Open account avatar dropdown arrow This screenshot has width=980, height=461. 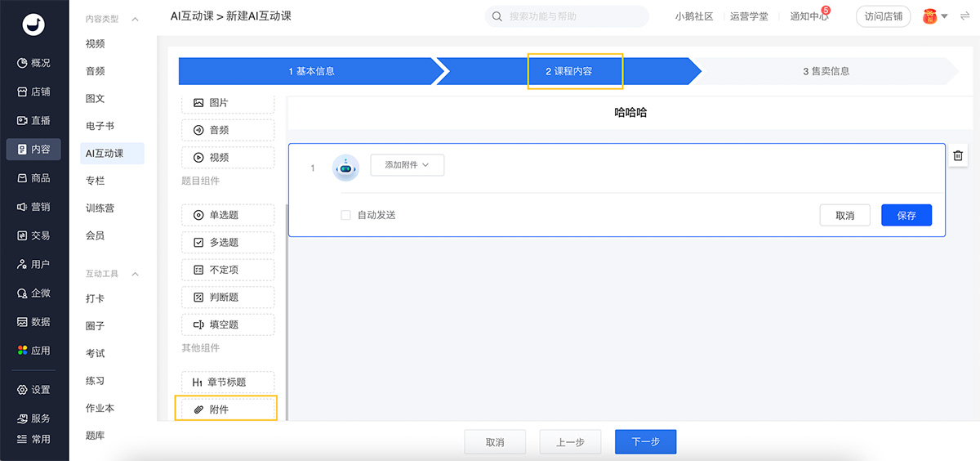click(x=944, y=16)
